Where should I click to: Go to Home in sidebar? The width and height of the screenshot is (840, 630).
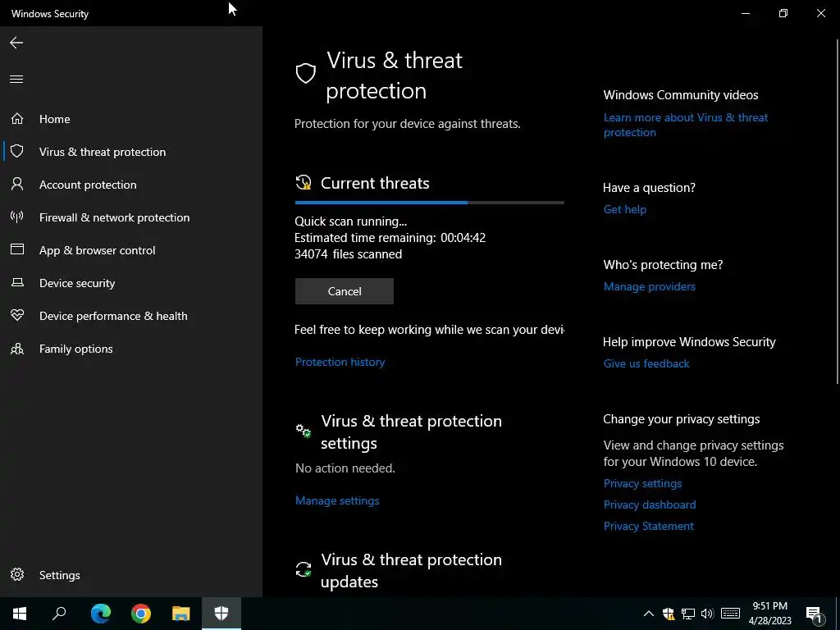(55, 119)
